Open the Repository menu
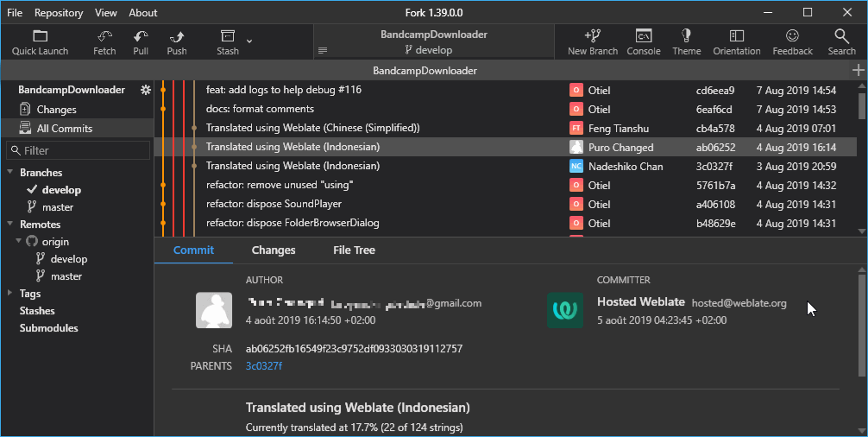868x437 pixels. click(59, 13)
